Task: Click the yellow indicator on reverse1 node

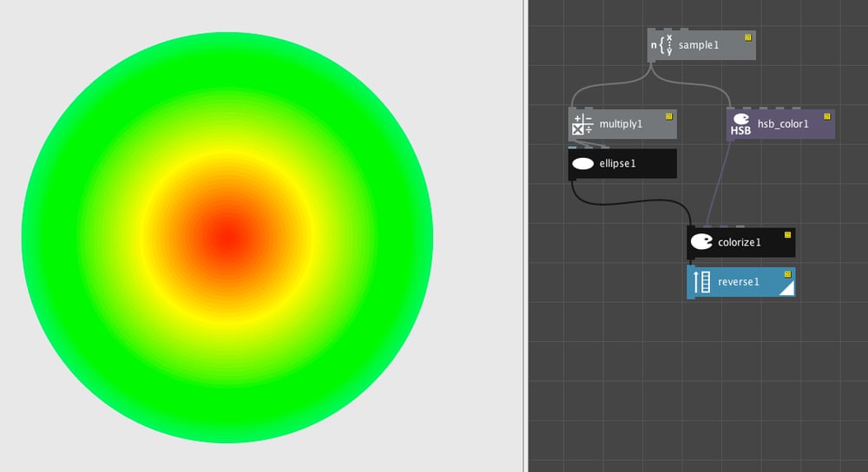Action: pos(788,274)
